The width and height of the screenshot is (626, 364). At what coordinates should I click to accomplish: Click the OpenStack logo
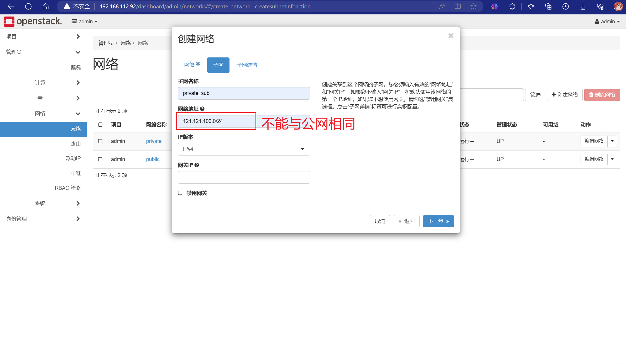click(x=33, y=21)
